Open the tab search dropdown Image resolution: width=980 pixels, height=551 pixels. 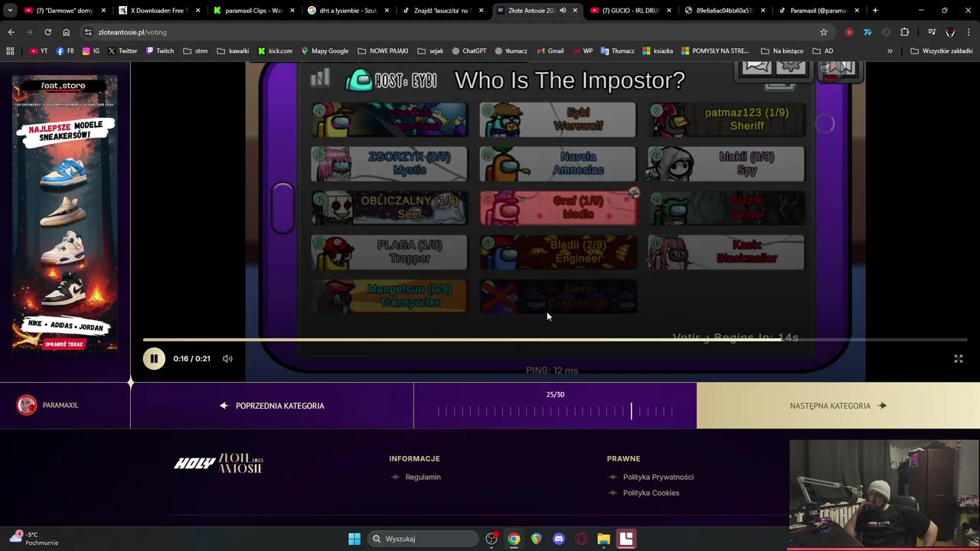10,11
